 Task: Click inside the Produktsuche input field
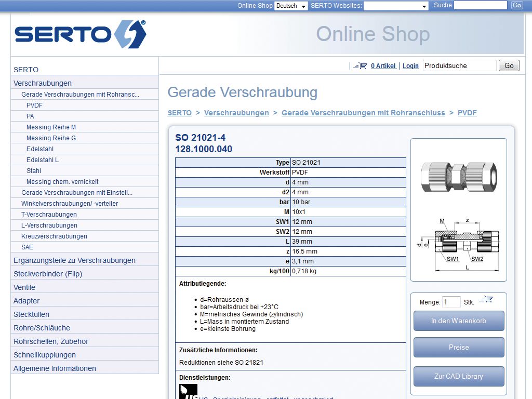pos(459,65)
